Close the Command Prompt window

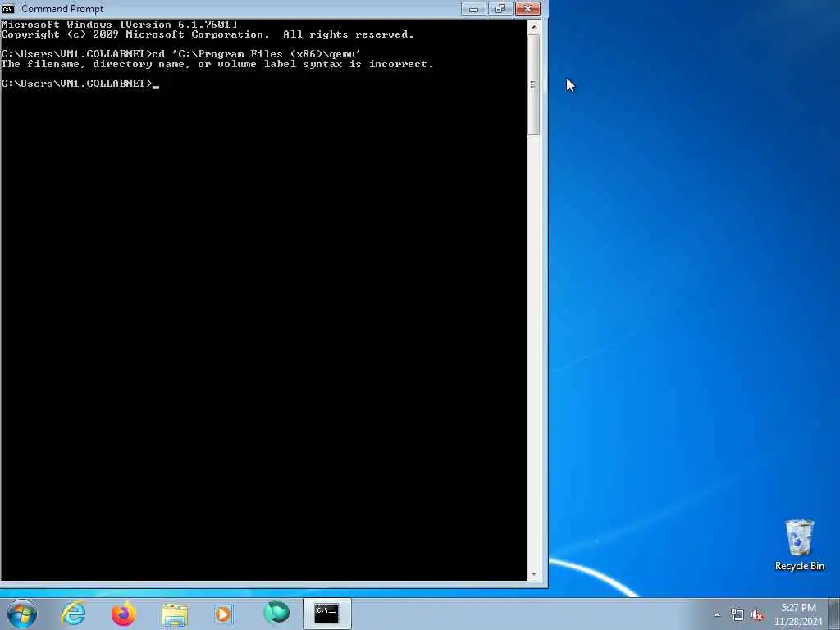coord(527,8)
